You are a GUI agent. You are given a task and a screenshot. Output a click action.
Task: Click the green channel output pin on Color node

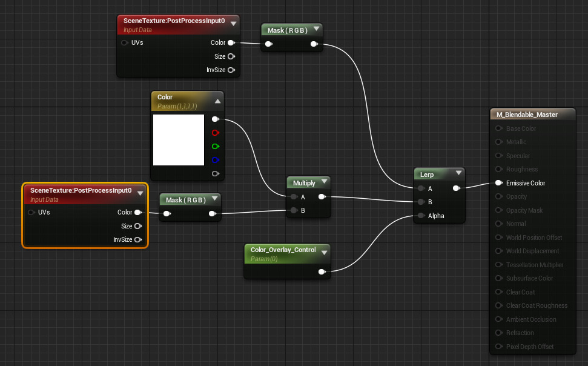(215, 146)
